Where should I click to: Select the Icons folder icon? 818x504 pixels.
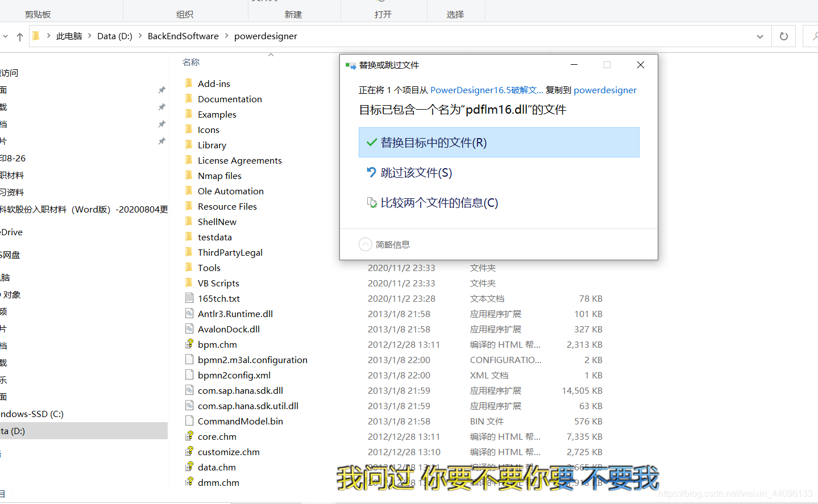point(189,129)
